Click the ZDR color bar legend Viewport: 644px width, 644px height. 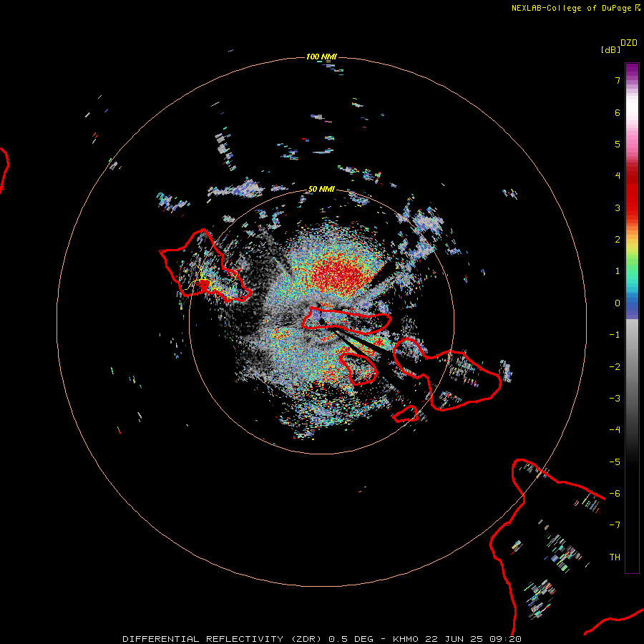(632, 318)
